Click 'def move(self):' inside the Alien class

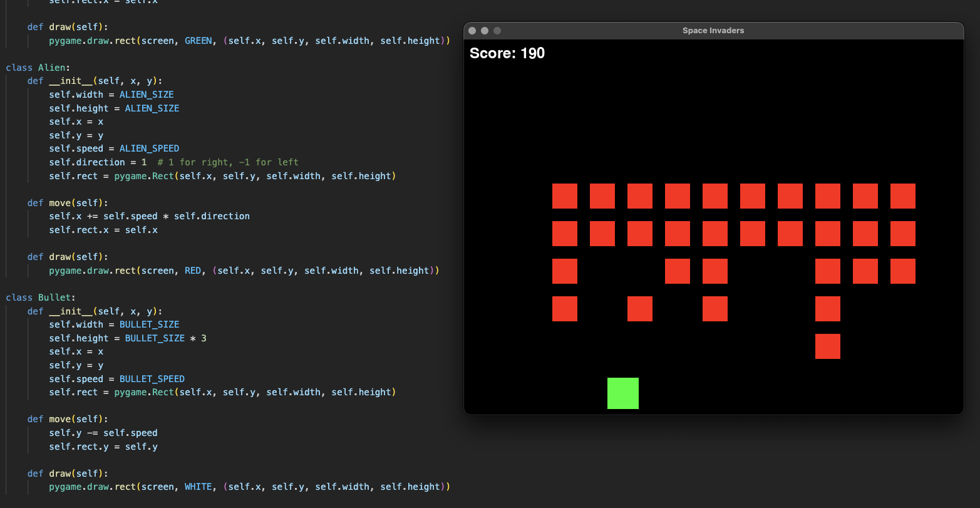[x=68, y=203]
